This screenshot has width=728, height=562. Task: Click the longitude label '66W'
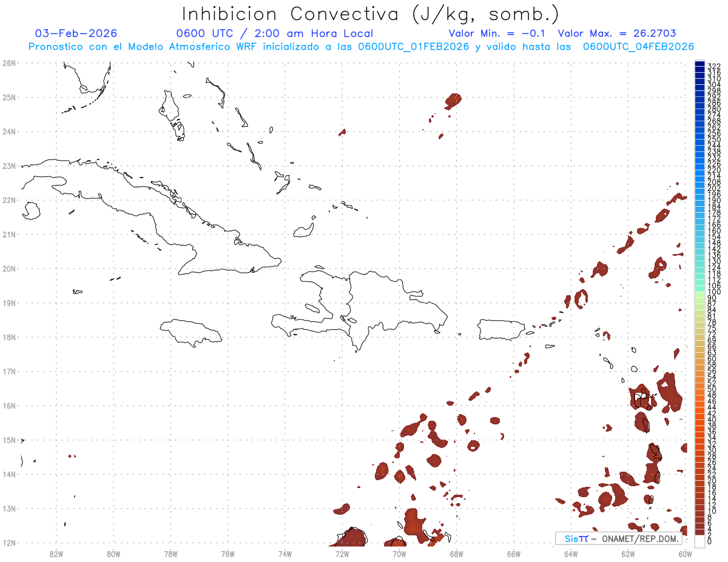pyautogui.click(x=514, y=553)
